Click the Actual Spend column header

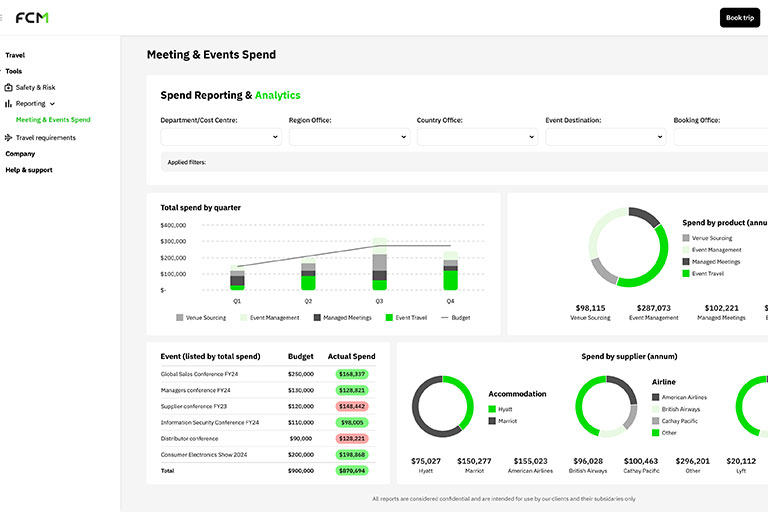click(351, 356)
